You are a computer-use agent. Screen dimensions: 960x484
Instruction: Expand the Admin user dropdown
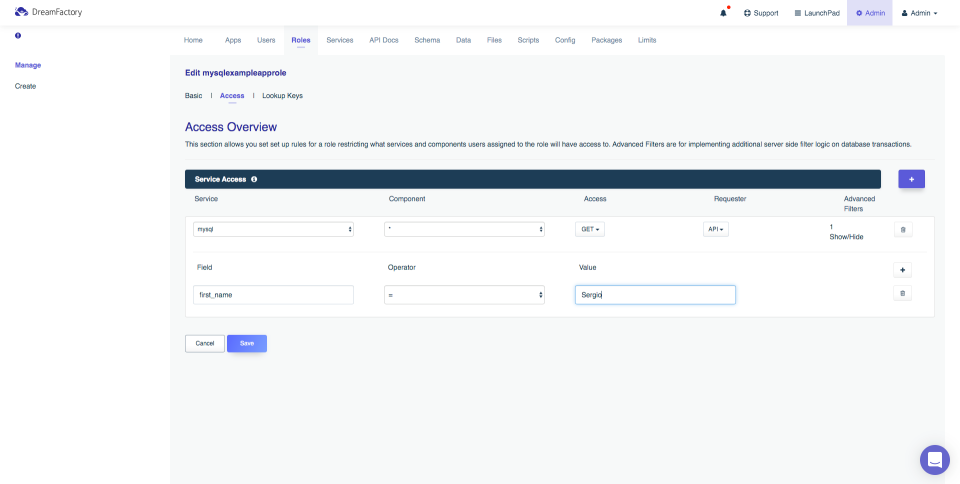click(x=919, y=13)
